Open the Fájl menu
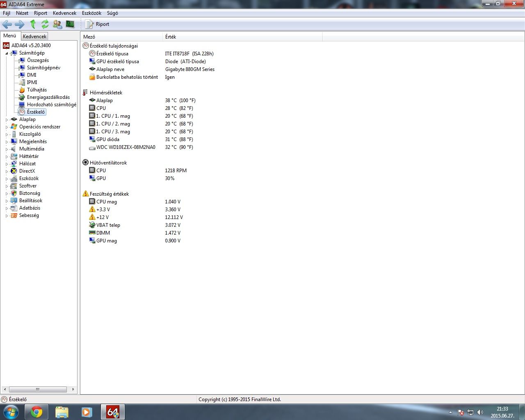 [7, 13]
